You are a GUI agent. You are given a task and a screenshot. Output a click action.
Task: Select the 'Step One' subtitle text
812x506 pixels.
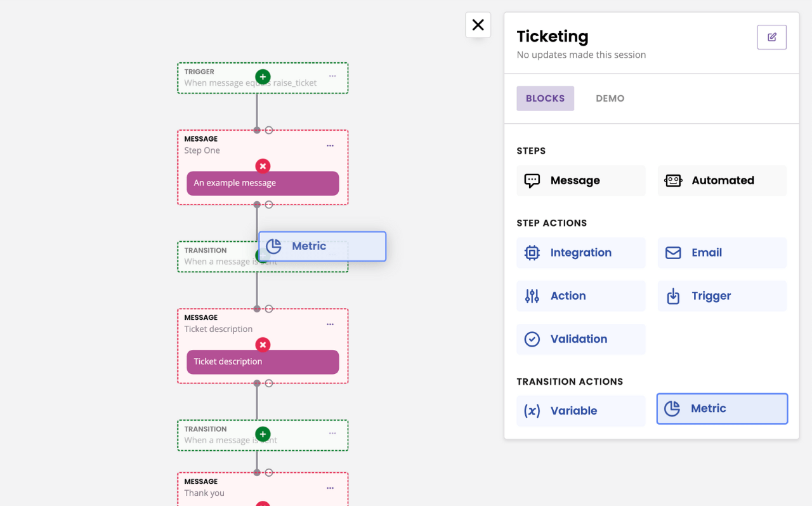pos(202,150)
